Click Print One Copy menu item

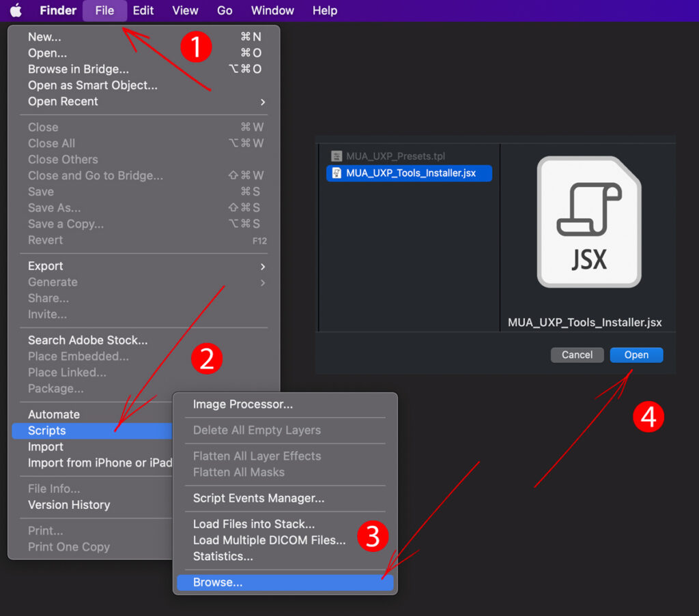tap(92, 546)
